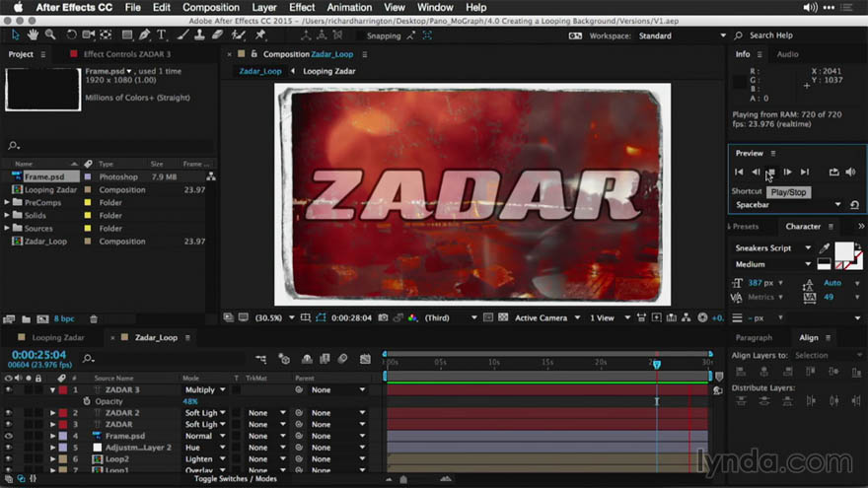Select the Horizontal Type tool
The image size is (868, 488).
pos(162,35)
